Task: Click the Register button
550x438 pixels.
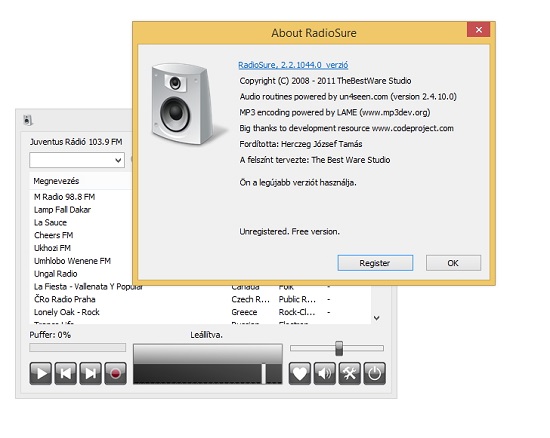Action: tap(375, 263)
